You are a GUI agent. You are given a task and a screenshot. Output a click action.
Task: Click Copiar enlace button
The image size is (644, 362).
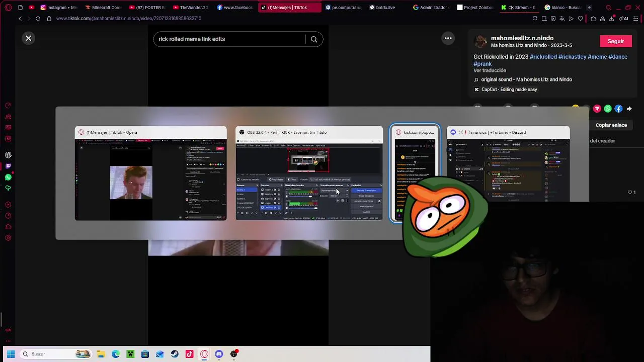(611, 125)
